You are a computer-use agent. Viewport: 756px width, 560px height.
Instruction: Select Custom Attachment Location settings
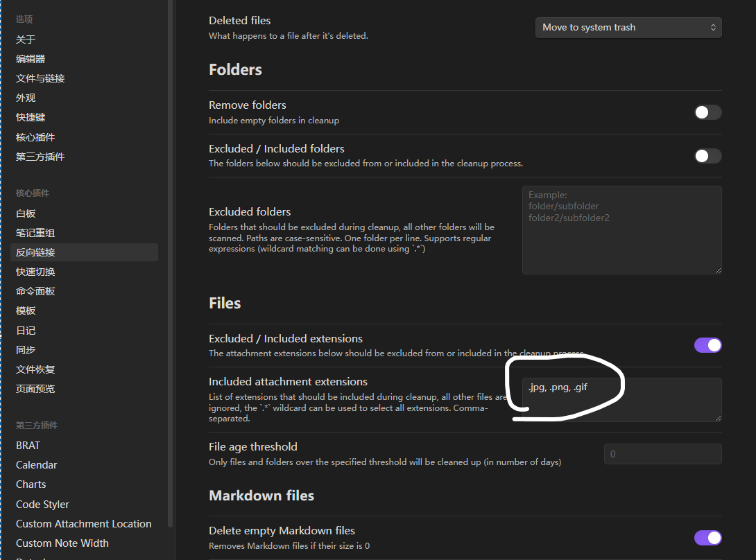coord(83,523)
